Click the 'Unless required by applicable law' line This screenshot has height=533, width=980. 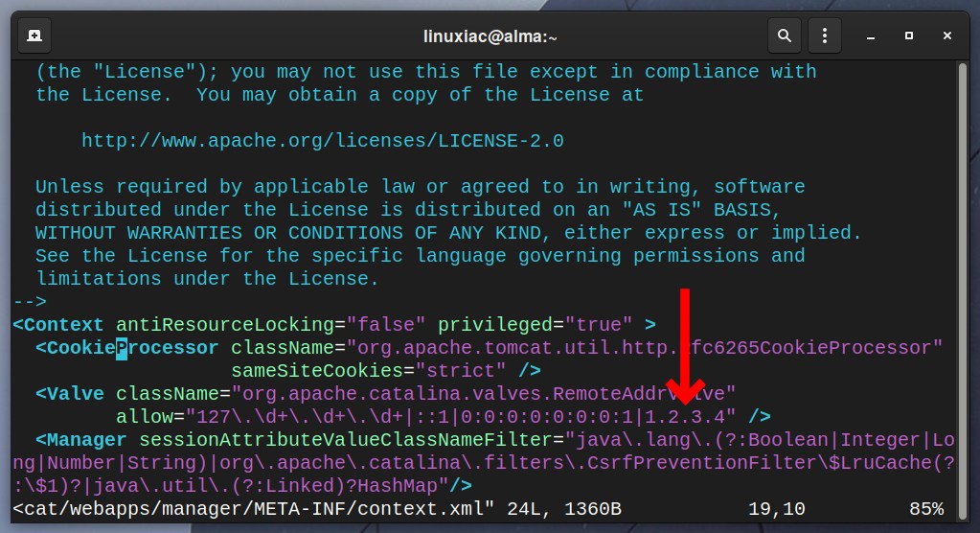pos(420,186)
